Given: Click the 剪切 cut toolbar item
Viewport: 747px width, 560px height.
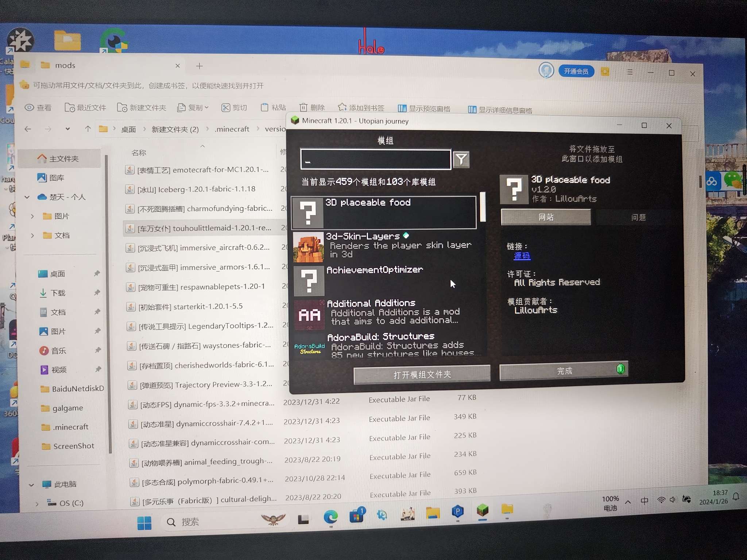Looking at the screenshot, I should (234, 108).
